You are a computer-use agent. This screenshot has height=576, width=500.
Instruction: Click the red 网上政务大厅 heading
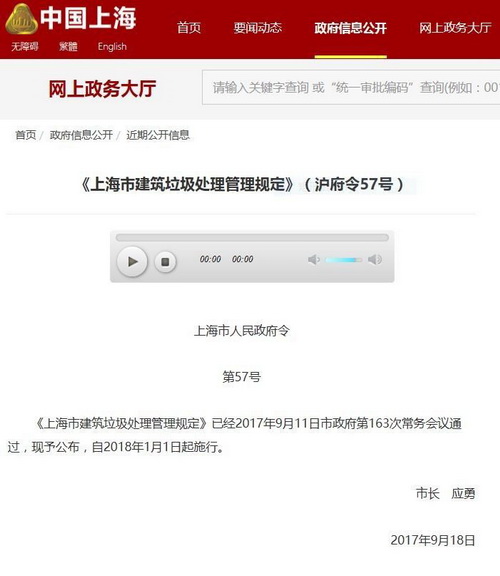(x=102, y=89)
